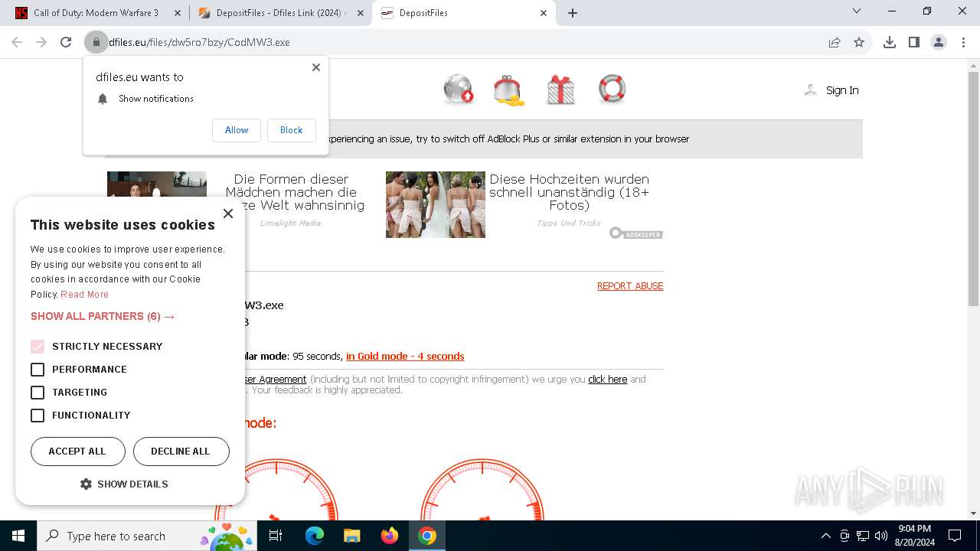This screenshot has height=551, width=980.
Task: Go back with the back arrow
Action: point(17,42)
